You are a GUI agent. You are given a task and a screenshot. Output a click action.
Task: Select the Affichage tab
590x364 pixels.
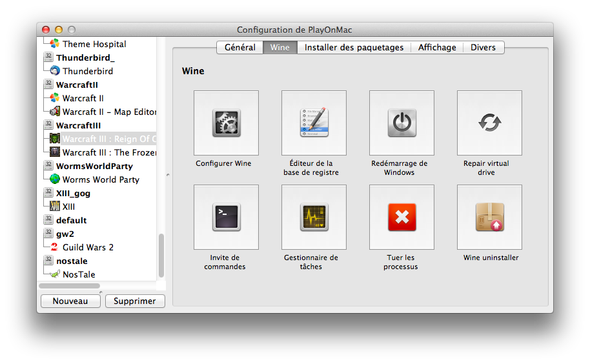point(436,47)
